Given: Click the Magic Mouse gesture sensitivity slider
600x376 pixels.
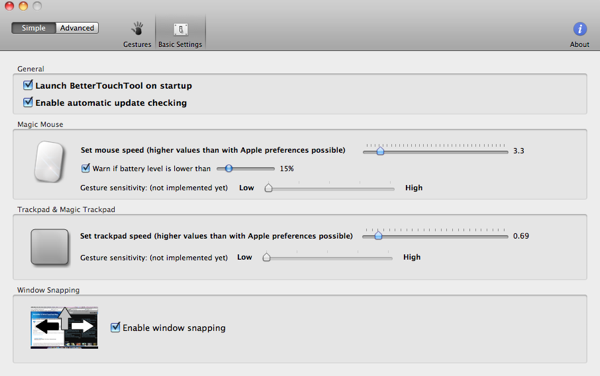Looking at the screenshot, I should [x=329, y=188].
